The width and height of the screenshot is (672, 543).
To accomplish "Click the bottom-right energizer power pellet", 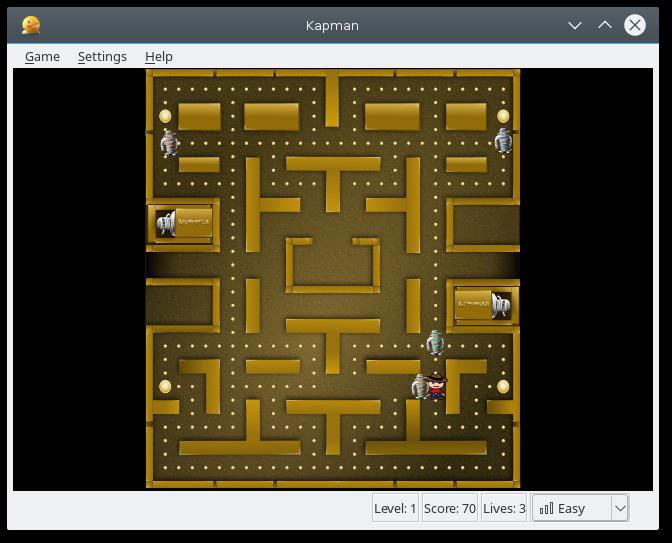I will pyautogui.click(x=503, y=387).
